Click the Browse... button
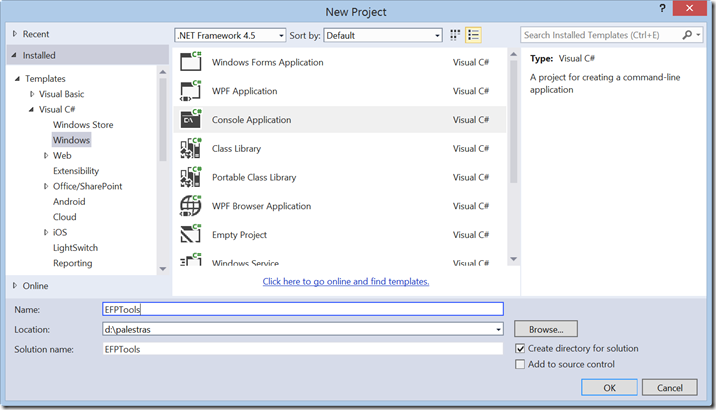The height and width of the screenshot is (410, 716). click(546, 329)
